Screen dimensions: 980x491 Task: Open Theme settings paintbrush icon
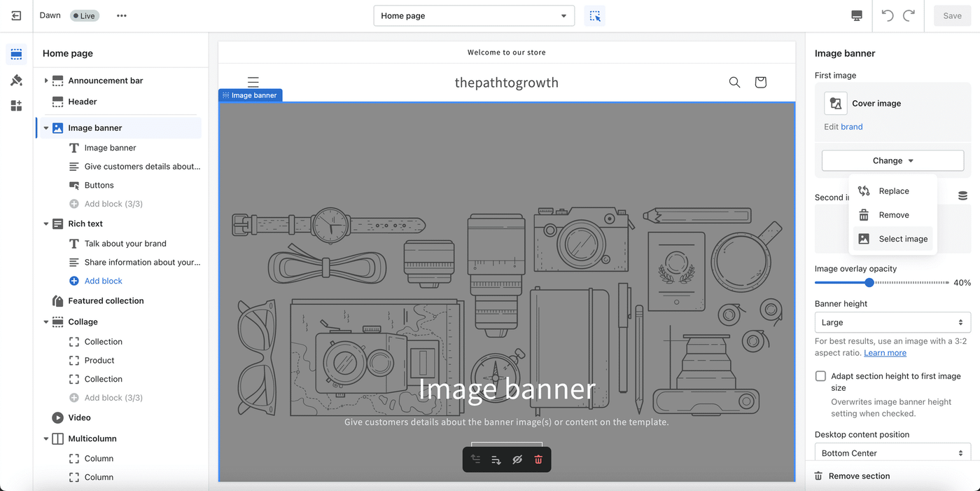pos(16,81)
